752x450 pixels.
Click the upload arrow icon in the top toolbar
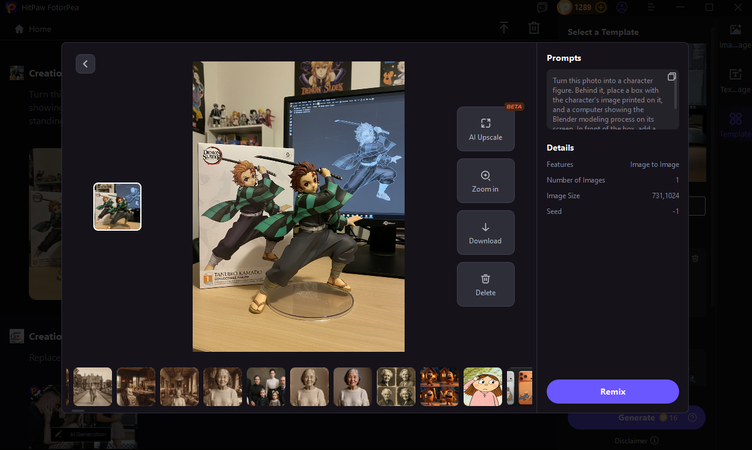tap(504, 28)
